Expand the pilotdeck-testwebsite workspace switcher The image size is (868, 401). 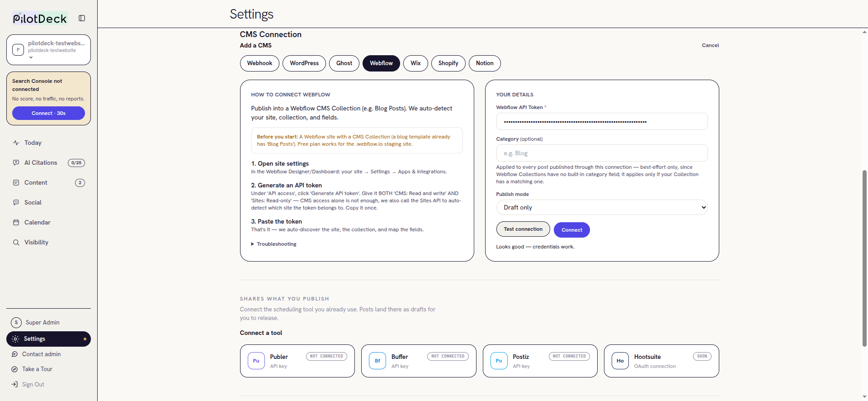48,50
